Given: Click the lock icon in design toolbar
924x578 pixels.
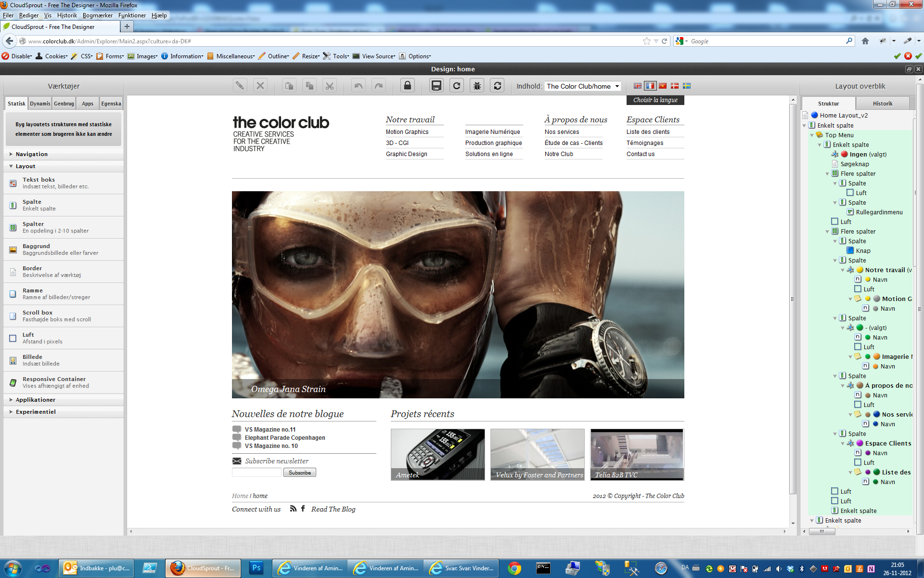Looking at the screenshot, I should pos(407,86).
